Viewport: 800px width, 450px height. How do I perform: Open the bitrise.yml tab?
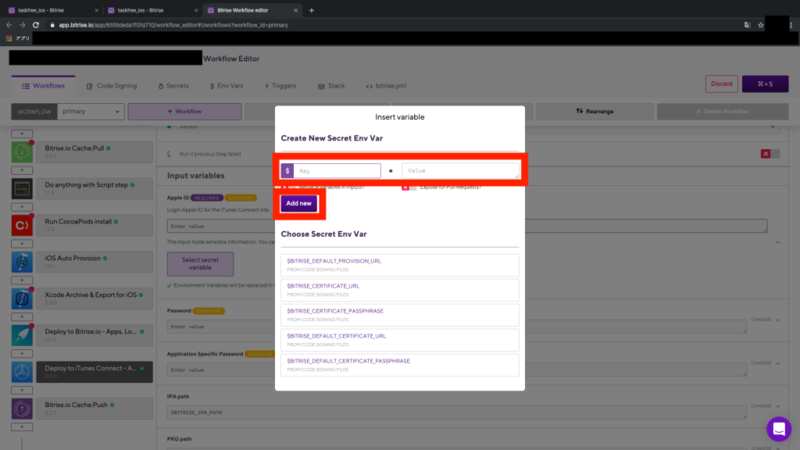tap(386, 86)
